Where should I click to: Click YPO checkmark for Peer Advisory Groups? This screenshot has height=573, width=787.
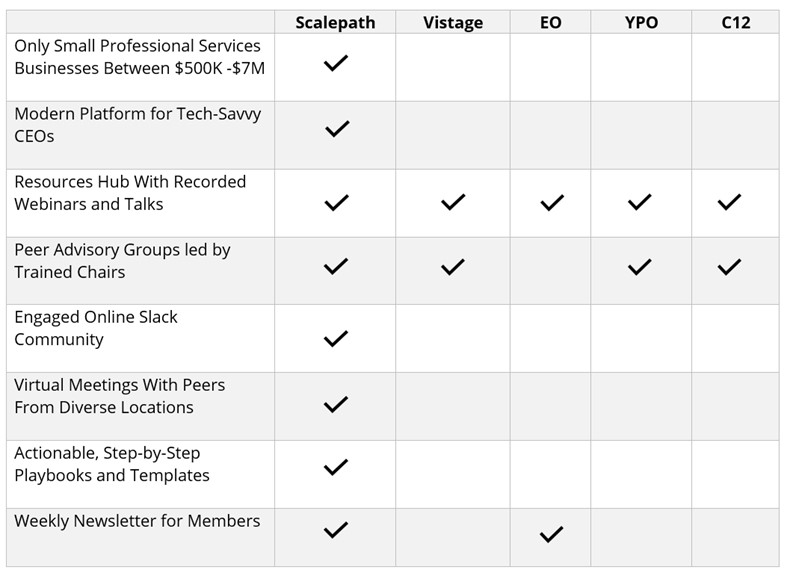(640, 267)
